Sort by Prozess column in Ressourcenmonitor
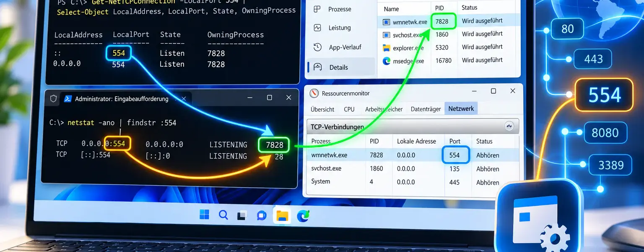644x252 pixels. (x=321, y=142)
